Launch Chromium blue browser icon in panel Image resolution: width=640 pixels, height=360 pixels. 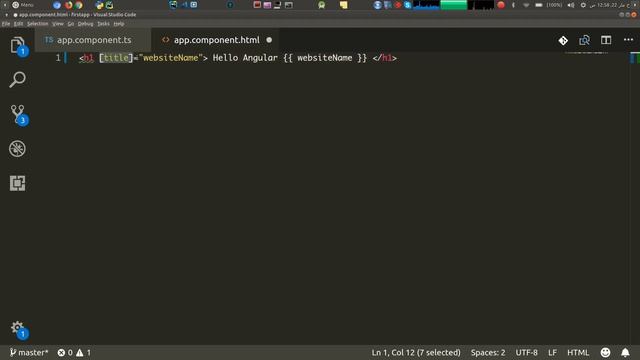tap(57, 5)
